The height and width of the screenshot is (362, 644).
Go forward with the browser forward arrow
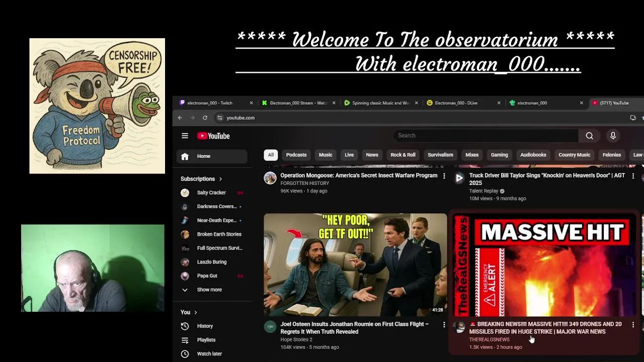[x=192, y=118]
